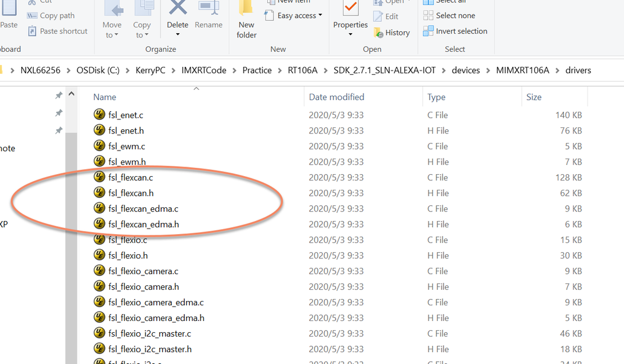Click the Select none icon
Viewport: 624px width, 364px height.
point(428,16)
